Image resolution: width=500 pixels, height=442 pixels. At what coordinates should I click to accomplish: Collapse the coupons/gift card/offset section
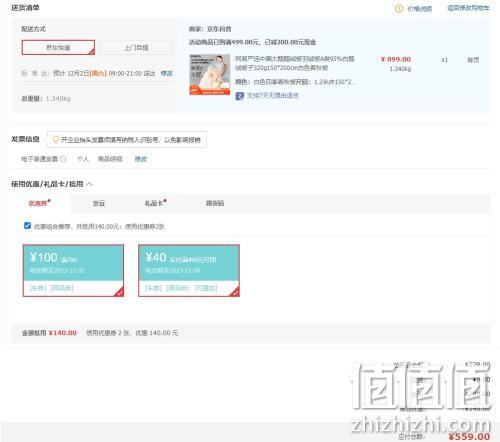[89, 184]
